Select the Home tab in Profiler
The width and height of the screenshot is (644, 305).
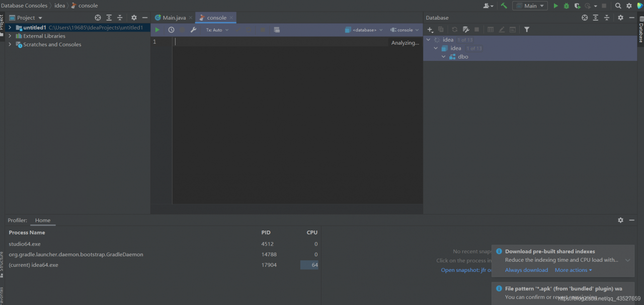43,221
